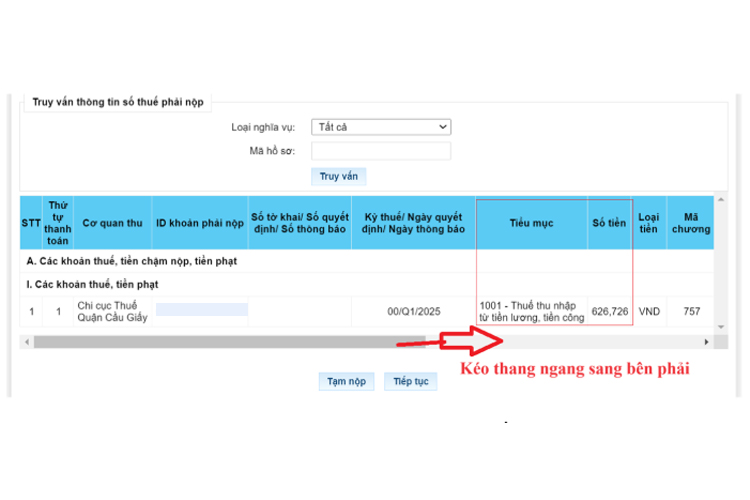Select the Tiểu mục column header
This screenshot has height=500, width=750.
pos(531,223)
